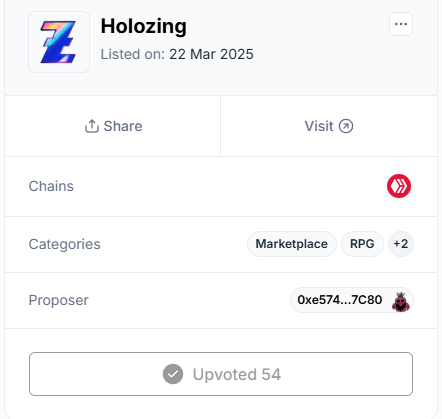Click the red Hive chain icon
This screenshot has width=442, height=419.
pyautogui.click(x=399, y=186)
